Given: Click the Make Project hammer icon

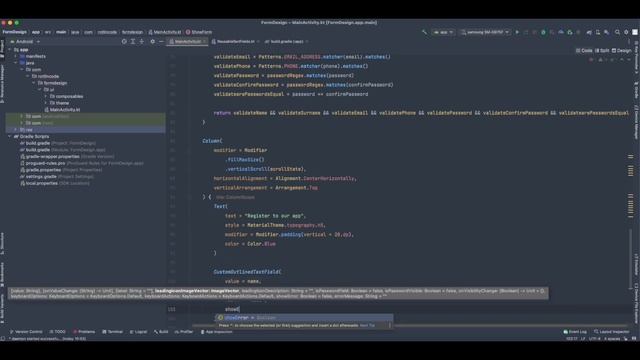Looking at the screenshot, I should [x=424, y=32].
